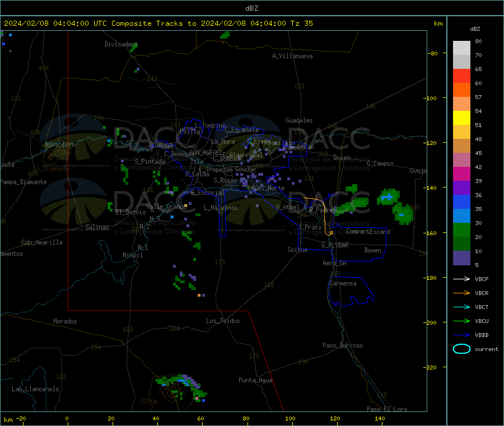Click the V_Atuel place label

tap(288, 207)
